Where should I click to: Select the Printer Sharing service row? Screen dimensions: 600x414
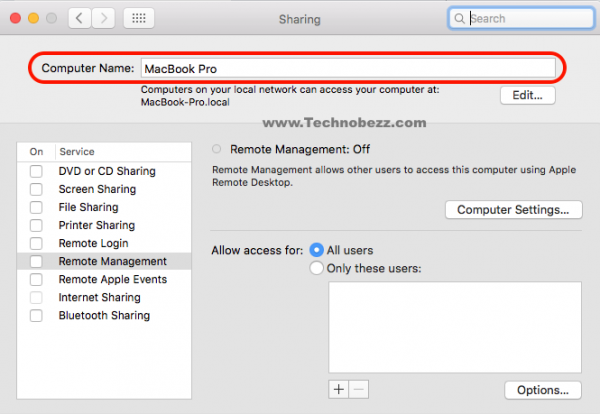pos(104,225)
